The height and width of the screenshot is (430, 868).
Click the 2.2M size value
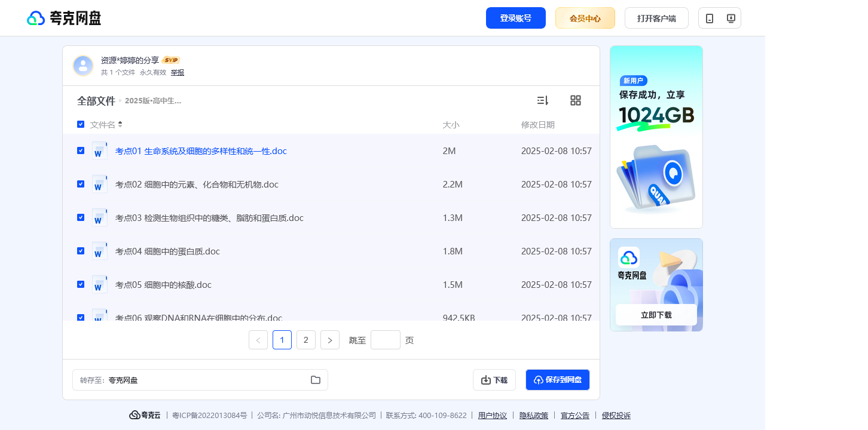(453, 185)
